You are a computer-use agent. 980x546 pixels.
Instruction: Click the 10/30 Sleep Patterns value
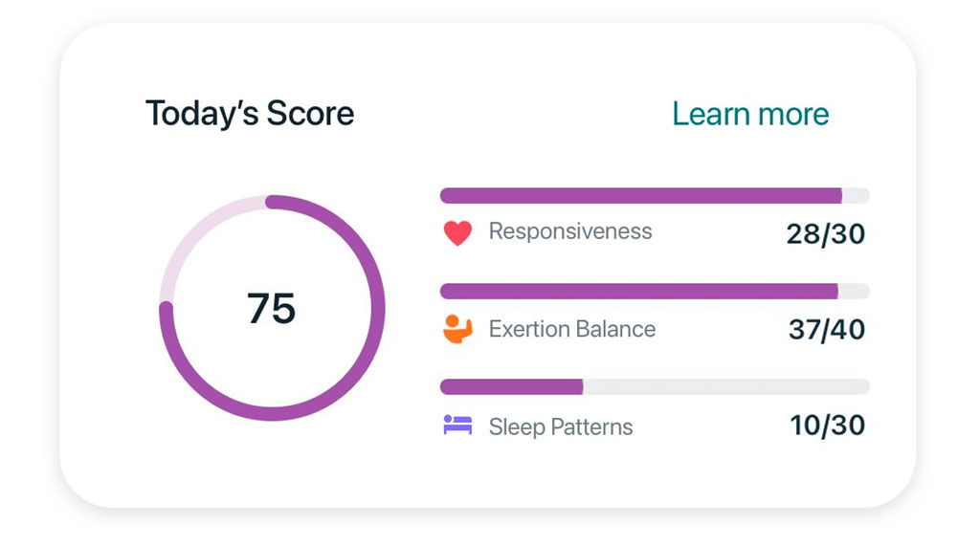tap(827, 426)
